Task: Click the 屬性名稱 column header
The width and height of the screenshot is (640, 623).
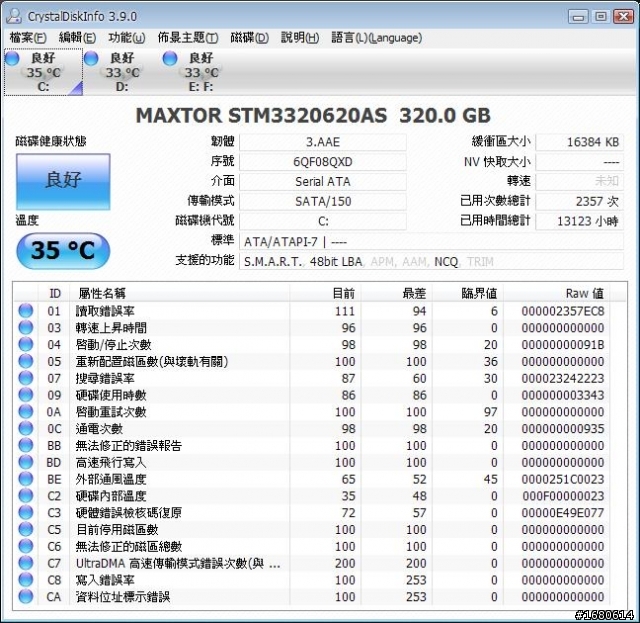Action: pyautogui.click(x=180, y=293)
